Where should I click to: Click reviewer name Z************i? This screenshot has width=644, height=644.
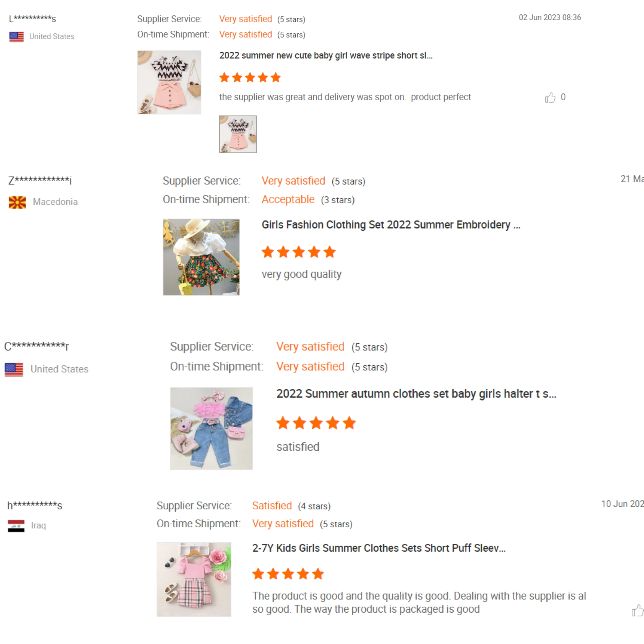(40, 180)
